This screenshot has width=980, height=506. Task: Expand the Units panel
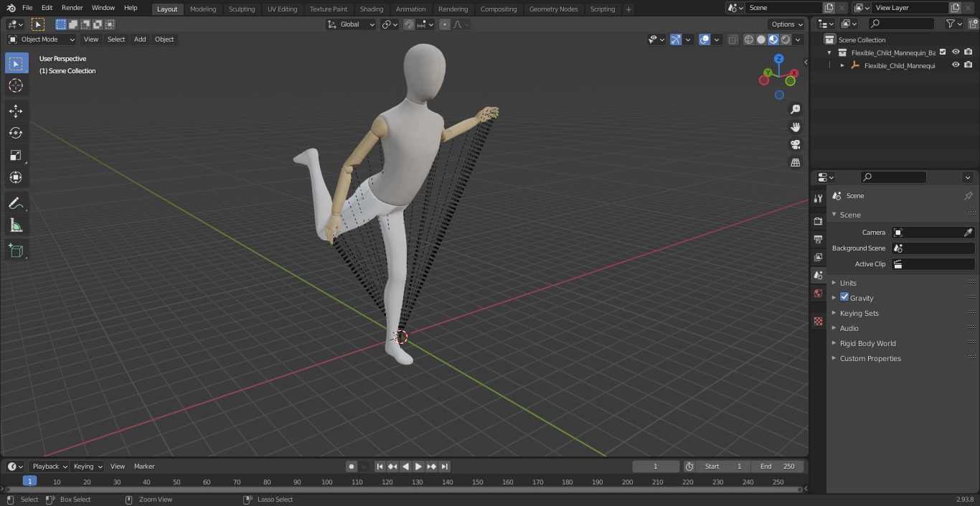848,283
